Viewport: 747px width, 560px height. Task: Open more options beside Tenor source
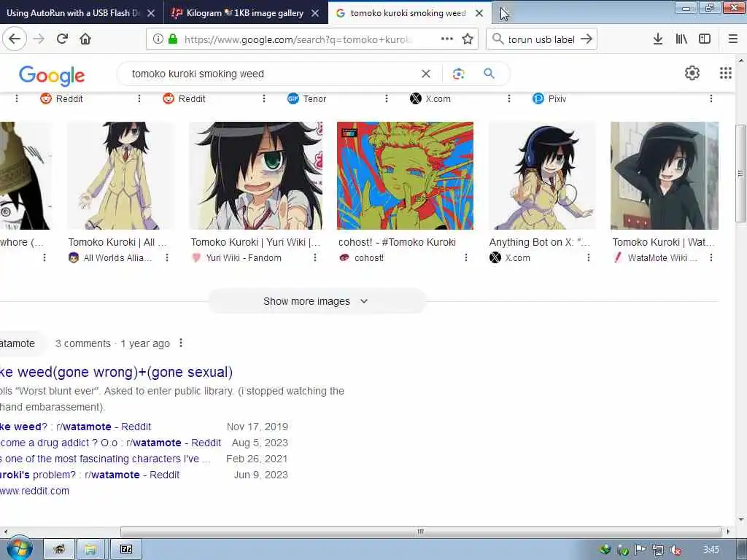pos(387,98)
